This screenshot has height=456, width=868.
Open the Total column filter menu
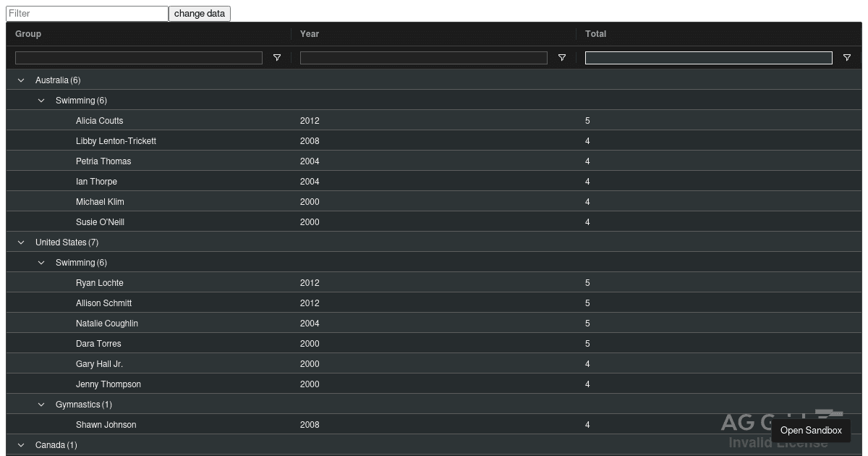[846, 58]
